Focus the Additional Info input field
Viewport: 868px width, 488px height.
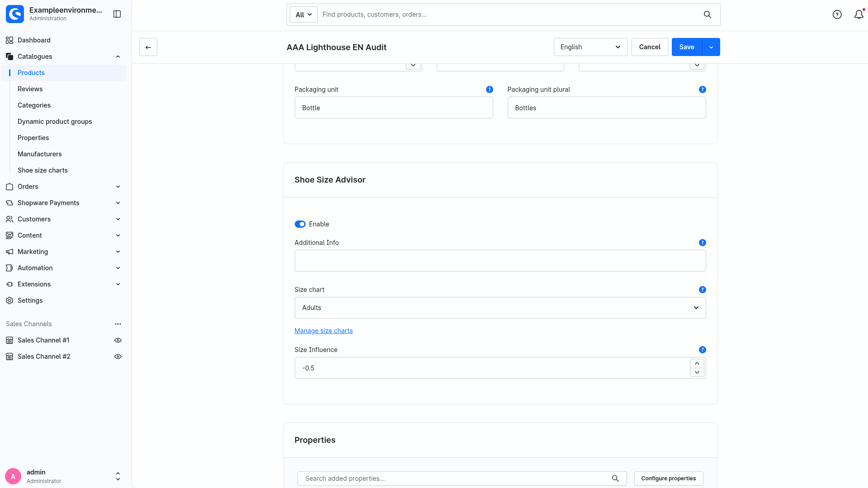click(500, 261)
